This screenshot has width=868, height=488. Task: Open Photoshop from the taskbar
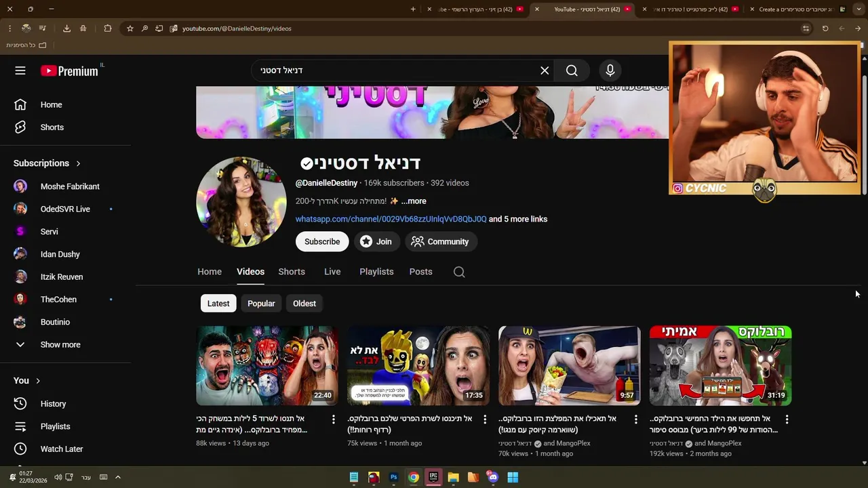click(x=393, y=477)
